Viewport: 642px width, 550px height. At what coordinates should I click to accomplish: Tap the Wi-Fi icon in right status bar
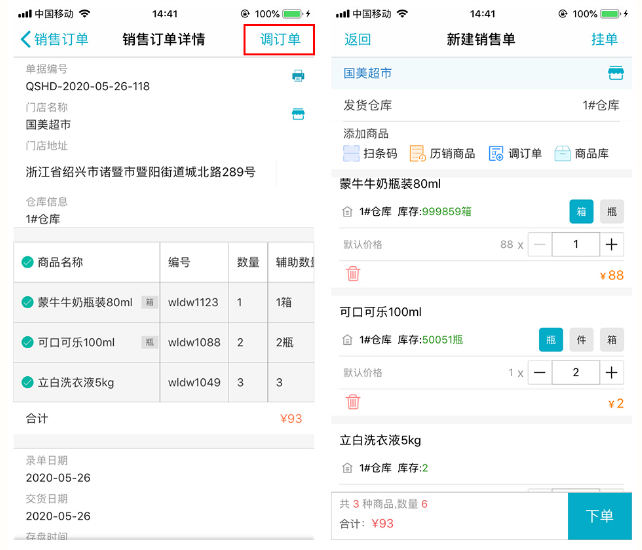point(403,14)
